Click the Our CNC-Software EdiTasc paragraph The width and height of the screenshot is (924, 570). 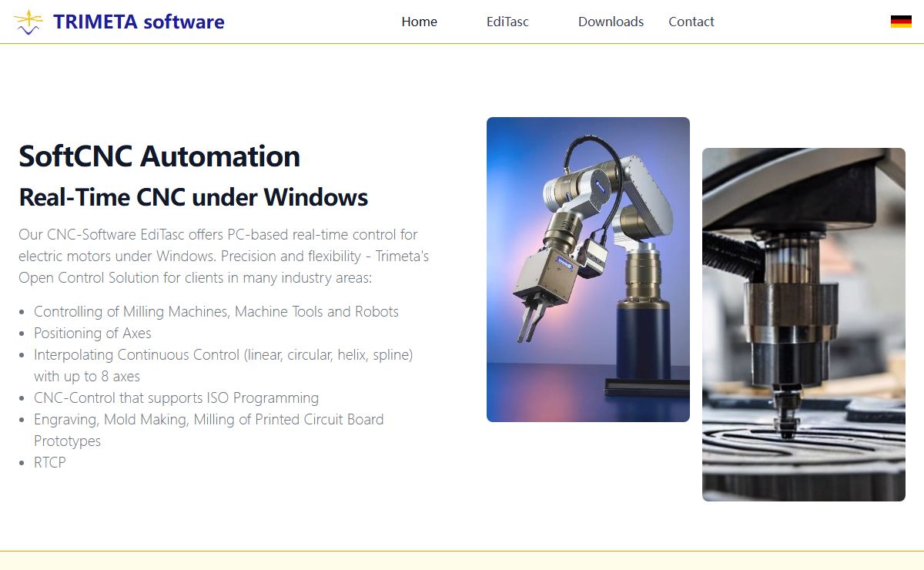click(x=224, y=256)
